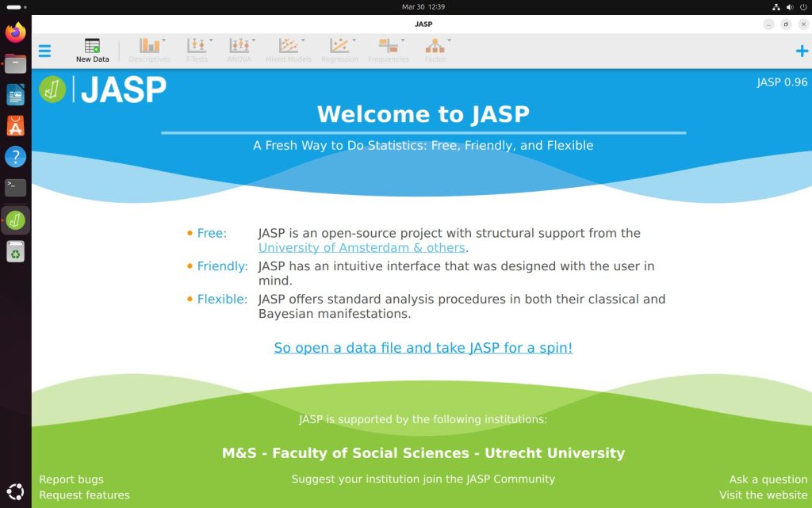Open the Descriptives module
Viewport: 812px width, 508px height.
150,51
